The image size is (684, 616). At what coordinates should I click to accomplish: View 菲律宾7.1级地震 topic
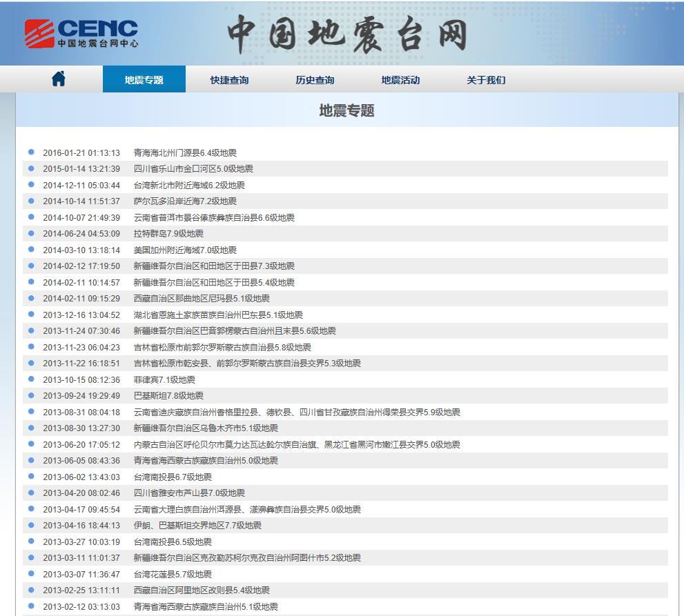pos(164,380)
